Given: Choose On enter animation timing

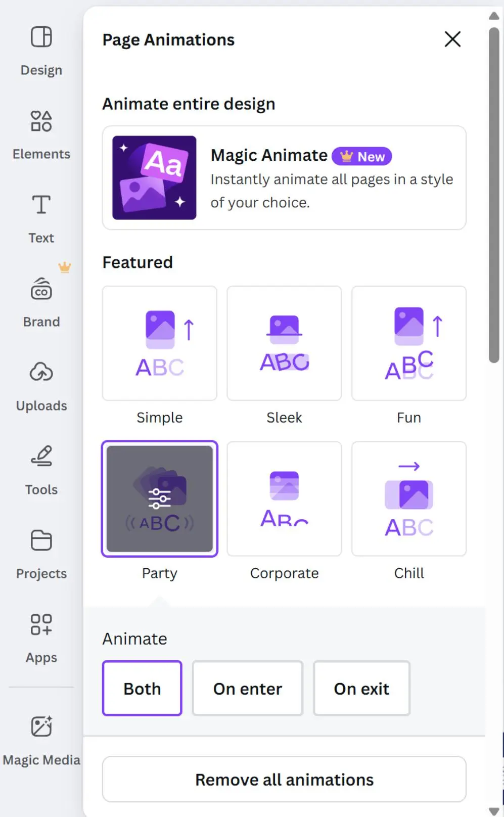Looking at the screenshot, I should click(247, 688).
